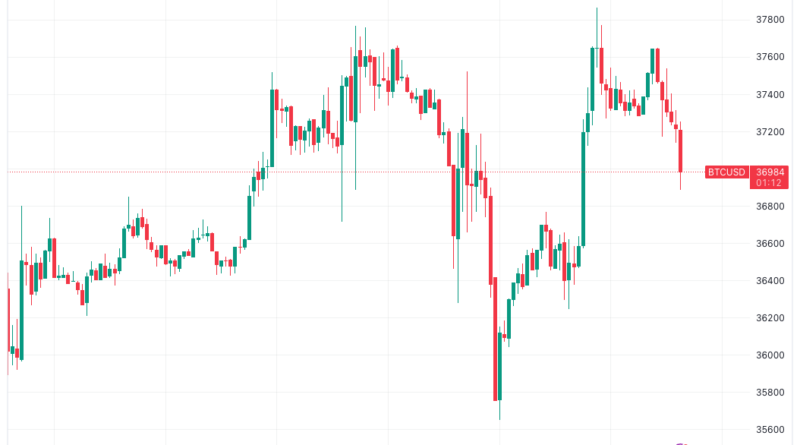Click the dotted current price line
800x445 pixels.
(x=400, y=172)
